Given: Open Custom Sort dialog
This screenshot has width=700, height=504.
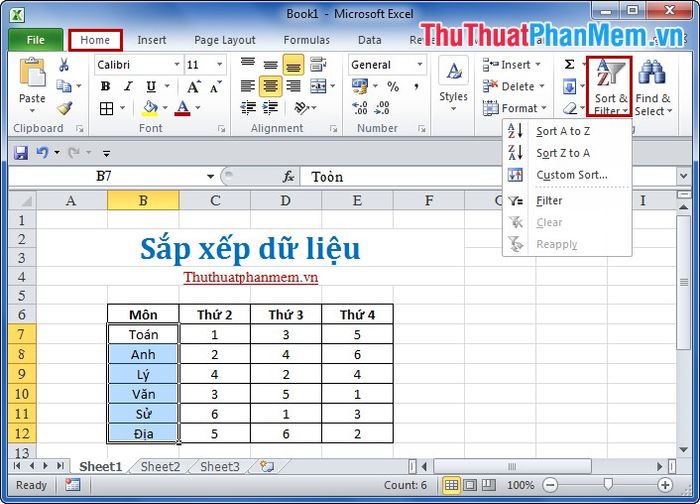Looking at the screenshot, I should 567,175.
